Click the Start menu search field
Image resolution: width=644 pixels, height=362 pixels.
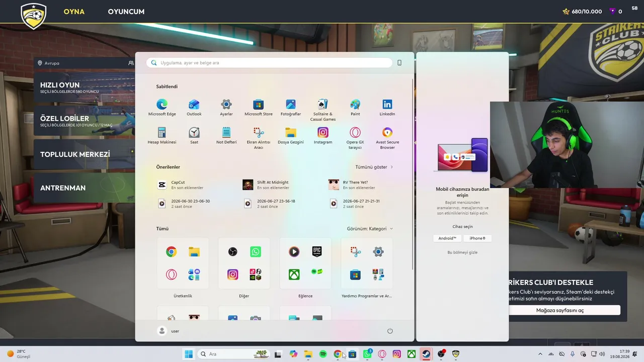click(269, 63)
